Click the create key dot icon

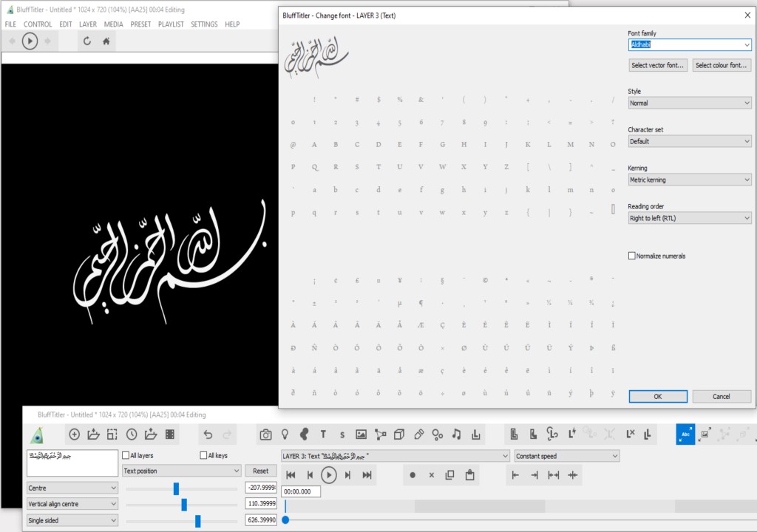click(413, 475)
